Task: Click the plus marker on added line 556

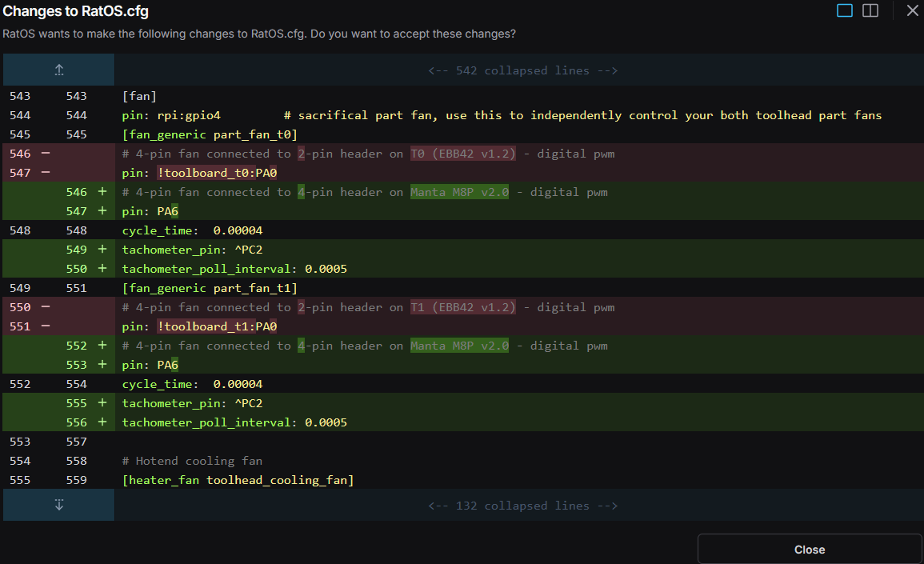Action: pyautogui.click(x=102, y=422)
